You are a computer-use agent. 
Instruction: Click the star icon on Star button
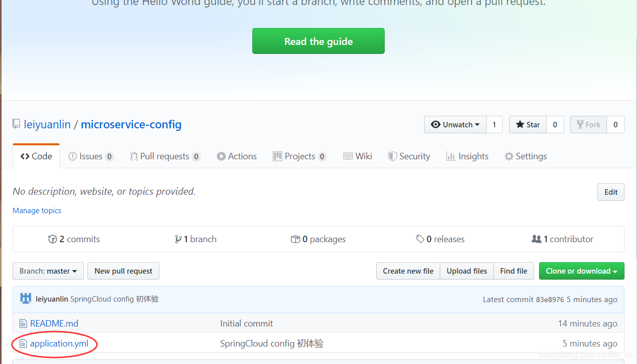pos(520,125)
